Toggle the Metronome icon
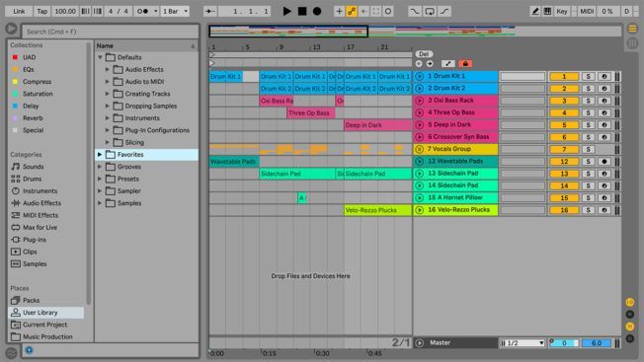Screen dimensions: 644x362 [x=142, y=11]
